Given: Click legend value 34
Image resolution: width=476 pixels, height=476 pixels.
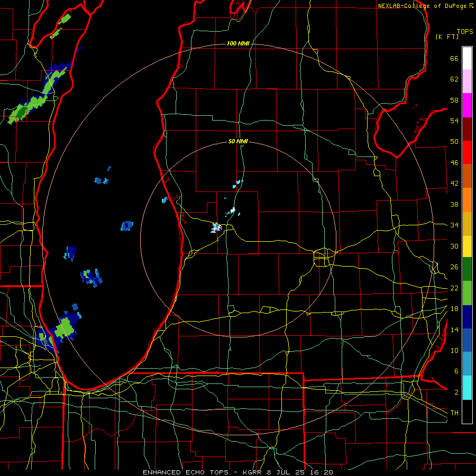Looking at the screenshot, I should (454, 225).
